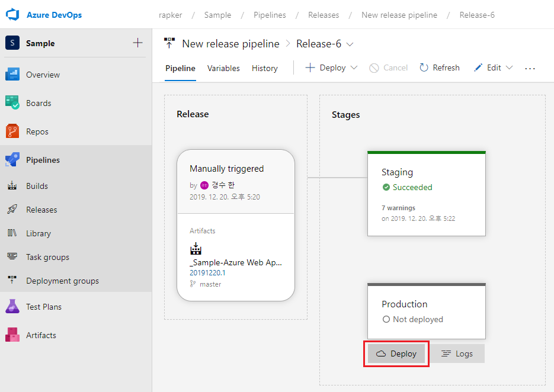Screen dimensions: 554x392
Task: Click the Cancel toolbar button
Action: click(388, 68)
